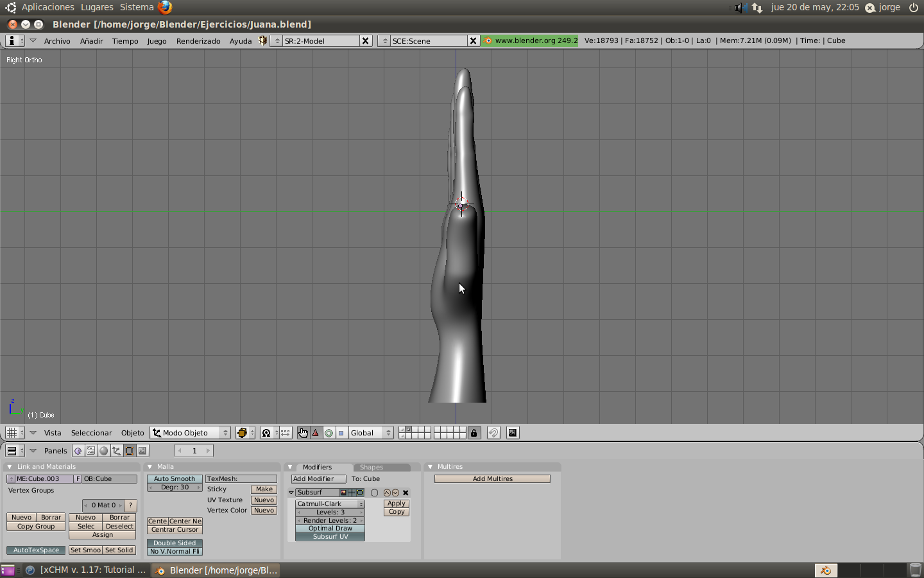924x578 pixels.
Task: Toggle the Auto Smooth option
Action: tap(175, 479)
